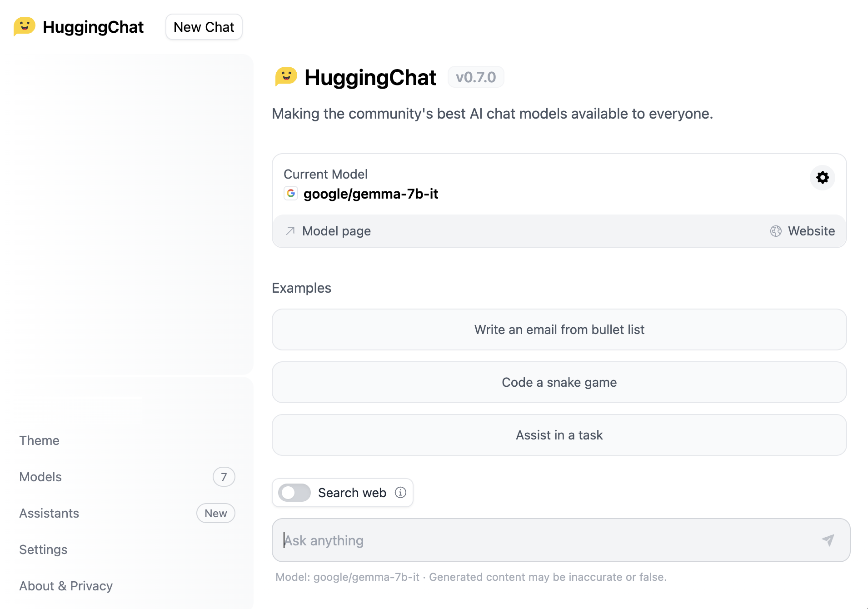
Task: Click the send message arrow icon
Action: click(x=828, y=540)
